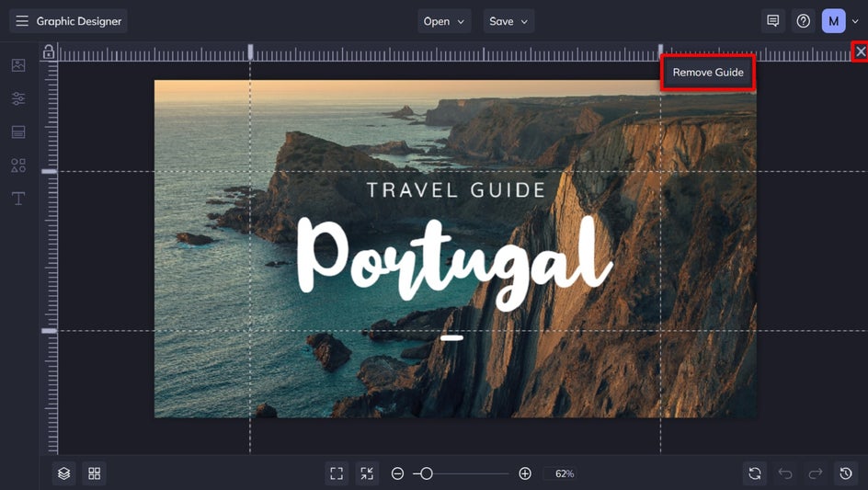Expand the Save dropdown

click(508, 21)
